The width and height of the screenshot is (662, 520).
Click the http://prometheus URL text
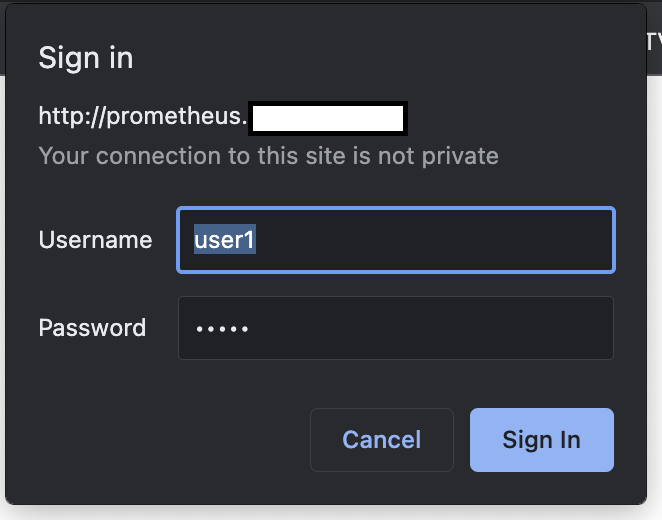tap(142, 117)
